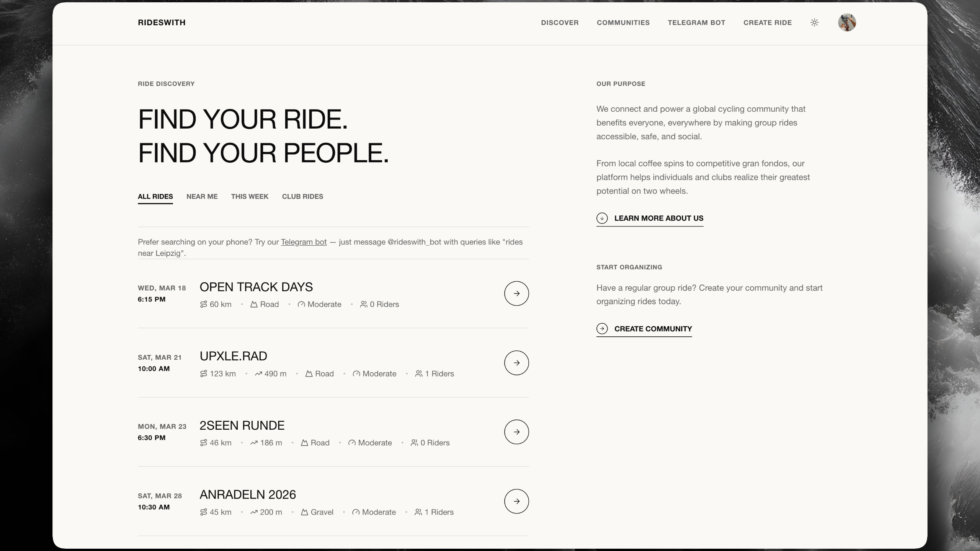Toggle the light/dark theme sun icon
Viewport: 980px width, 551px height.
point(814,23)
